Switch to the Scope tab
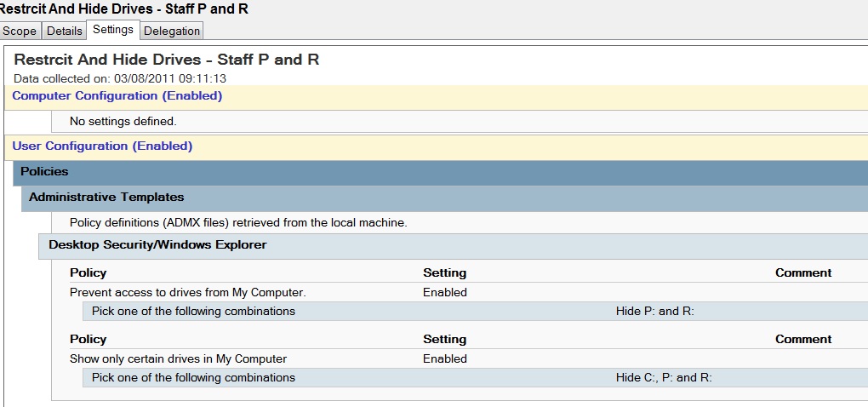 (20, 31)
